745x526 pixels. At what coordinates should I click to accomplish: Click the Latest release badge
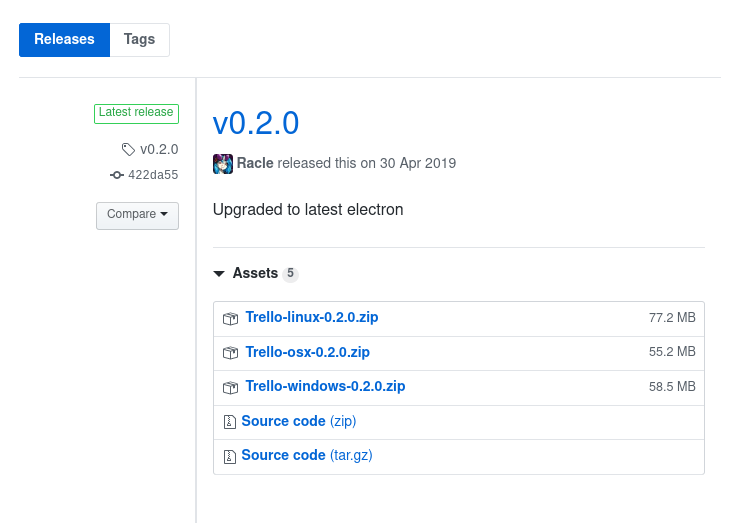point(136,114)
